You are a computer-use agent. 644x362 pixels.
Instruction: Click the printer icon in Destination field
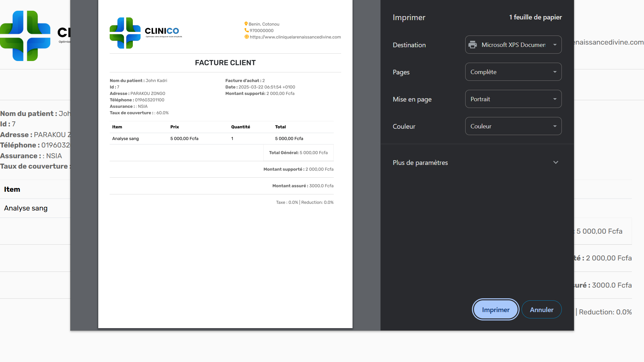(x=473, y=45)
